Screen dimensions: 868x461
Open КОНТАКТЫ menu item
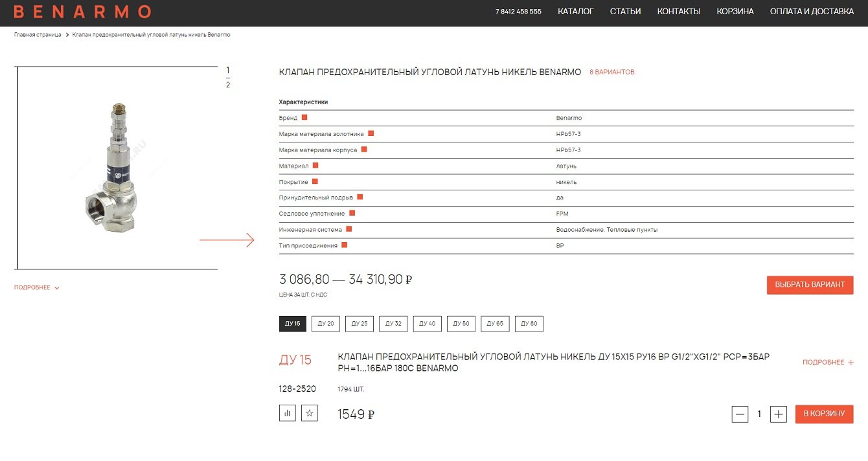679,12
